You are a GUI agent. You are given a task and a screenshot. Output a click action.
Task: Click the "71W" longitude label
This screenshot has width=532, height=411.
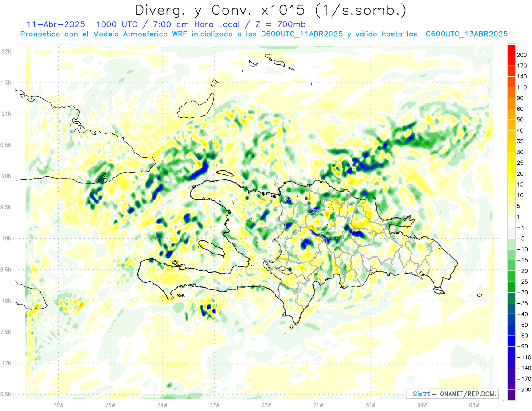pyautogui.click(x=318, y=405)
